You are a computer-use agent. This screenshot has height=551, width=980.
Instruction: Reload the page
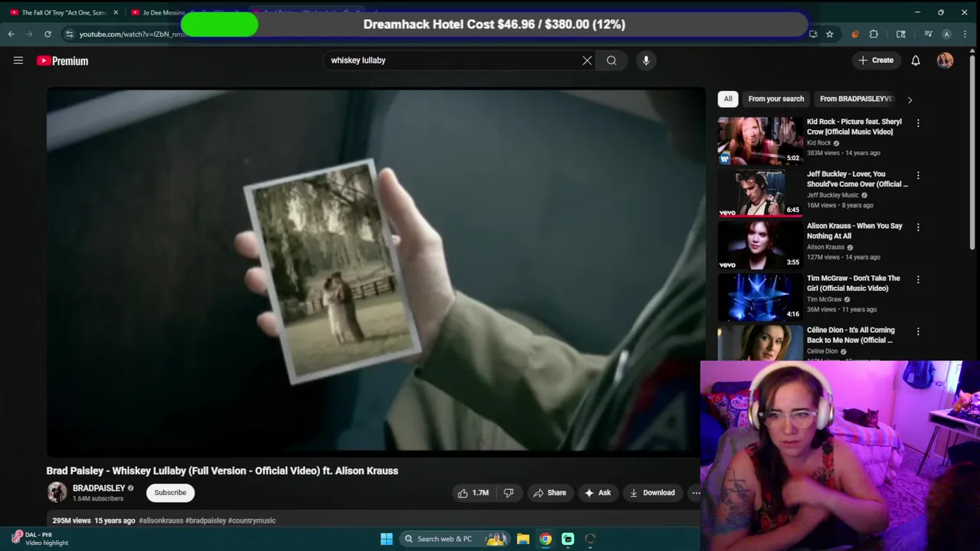[47, 34]
